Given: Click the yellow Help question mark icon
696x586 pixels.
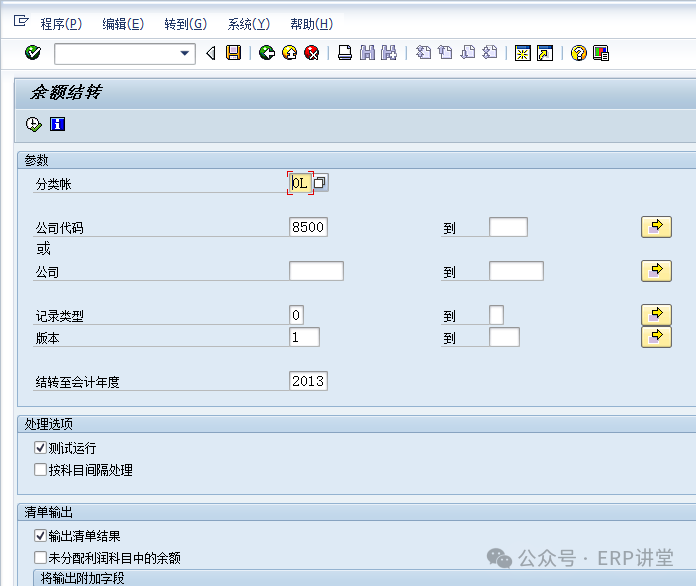Looking at the screenshot, I should point(578,53).
